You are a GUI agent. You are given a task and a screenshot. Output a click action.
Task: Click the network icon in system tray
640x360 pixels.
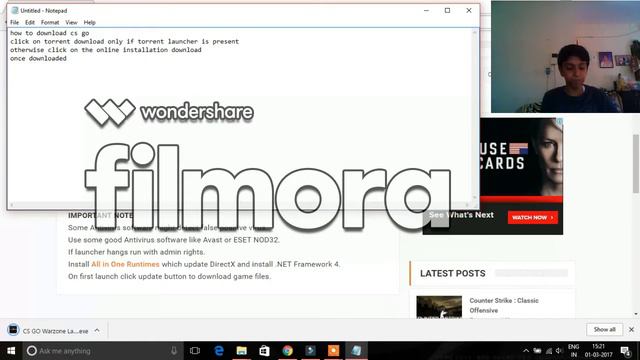tap(549, 351)
